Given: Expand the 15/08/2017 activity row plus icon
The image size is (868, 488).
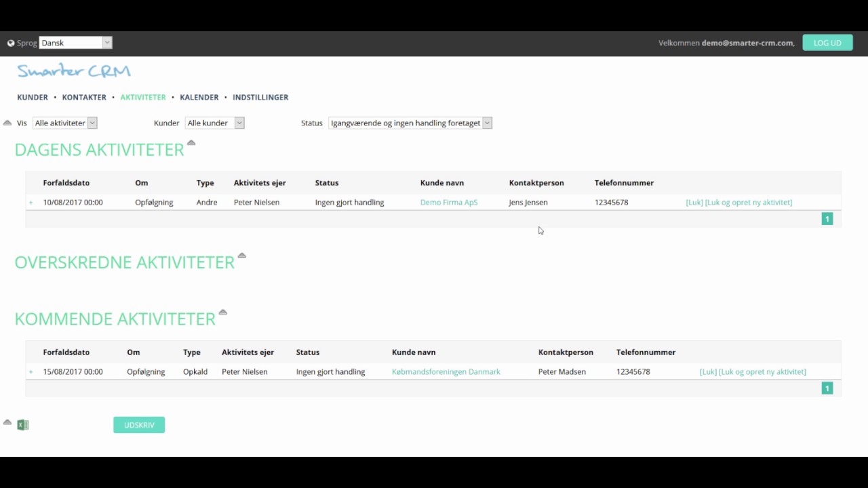Looking at the screenshot, I should [x=31, y=371].
